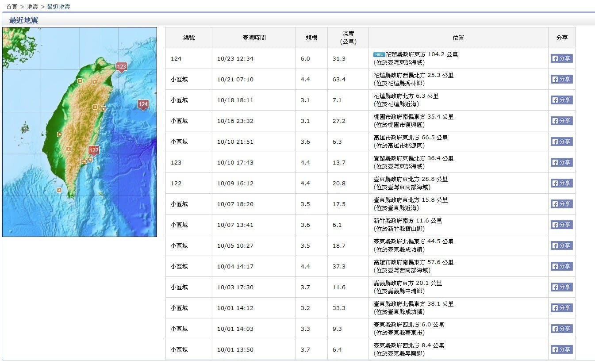Click the 規模 column header
595x364 pixels.
[311, 38]
